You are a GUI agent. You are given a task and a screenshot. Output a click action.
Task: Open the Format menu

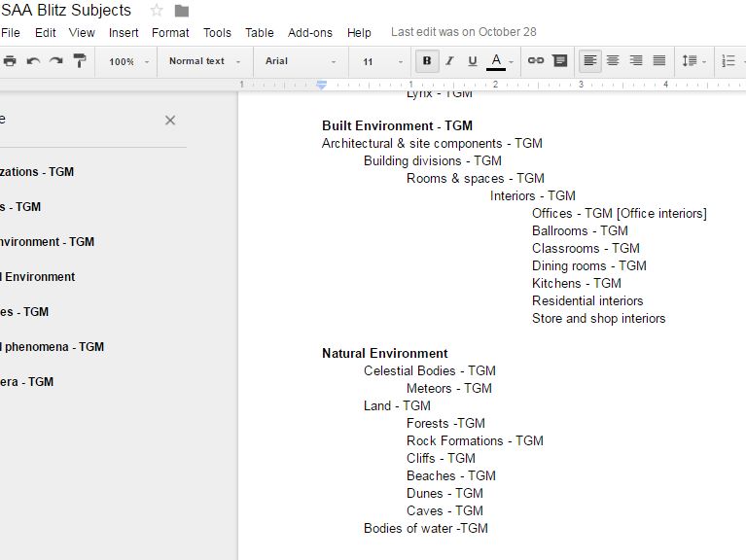[170, 33]
